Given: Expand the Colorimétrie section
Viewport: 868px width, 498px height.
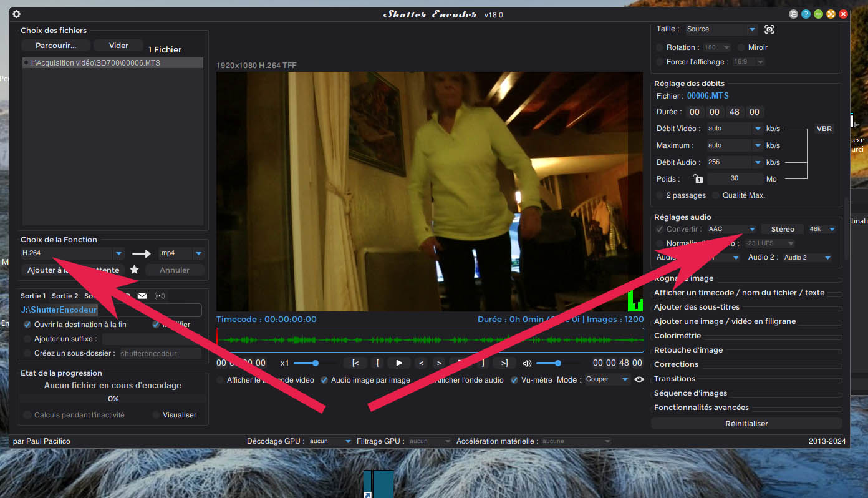Looking at the screenshot, I should point(677,336).
